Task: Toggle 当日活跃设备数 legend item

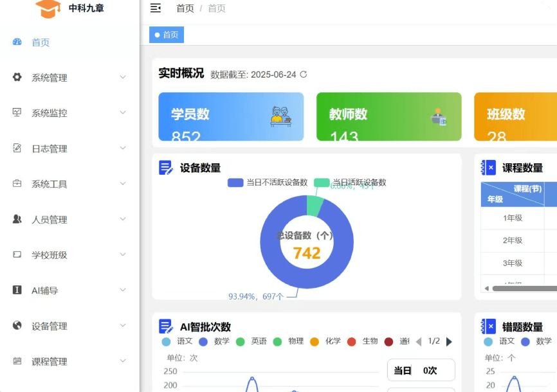Action: click(350, 183)
